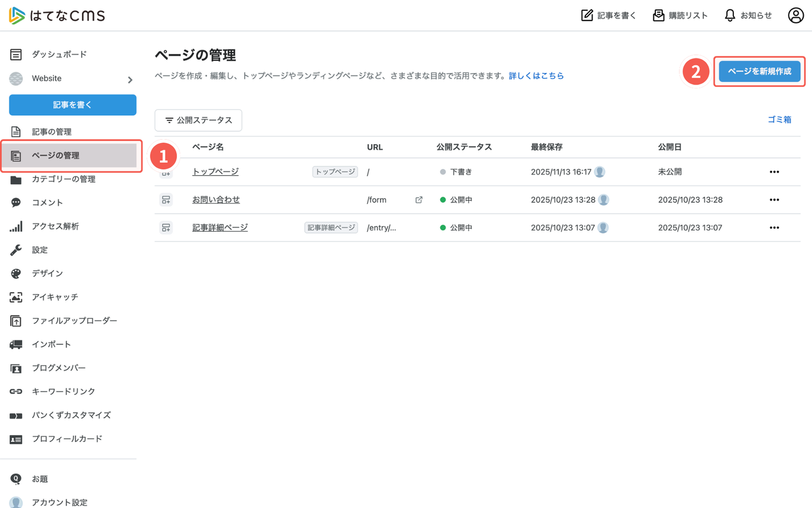This screenshot has width=812, height=508.
Task: Open the 詳しくはこちら link
Action: (537, 75)
